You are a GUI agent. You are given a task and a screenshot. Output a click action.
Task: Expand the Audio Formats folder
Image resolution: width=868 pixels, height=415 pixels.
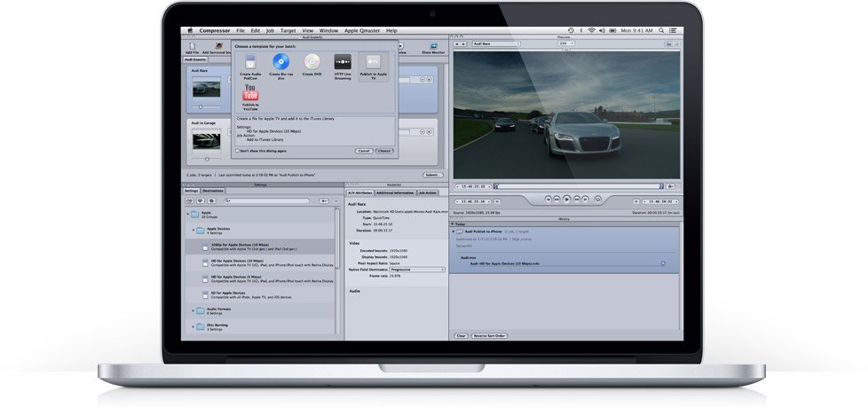[x=193, y=310]
